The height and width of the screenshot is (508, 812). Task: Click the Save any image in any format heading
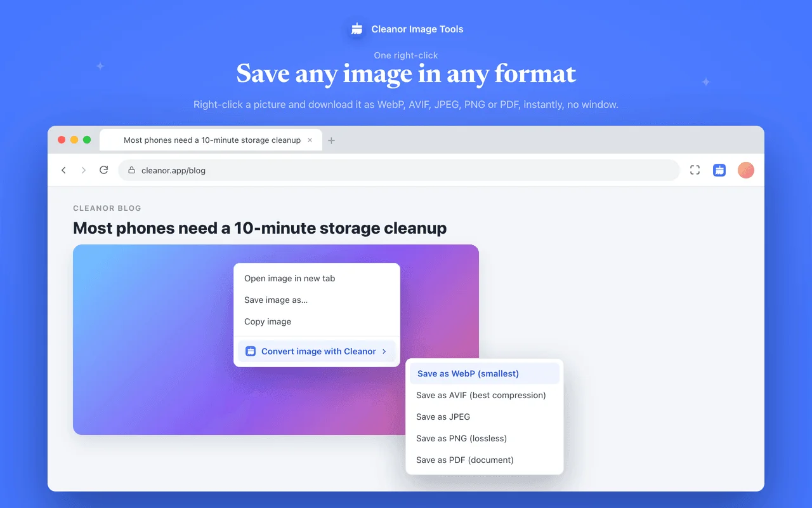(x=406, y=74)
